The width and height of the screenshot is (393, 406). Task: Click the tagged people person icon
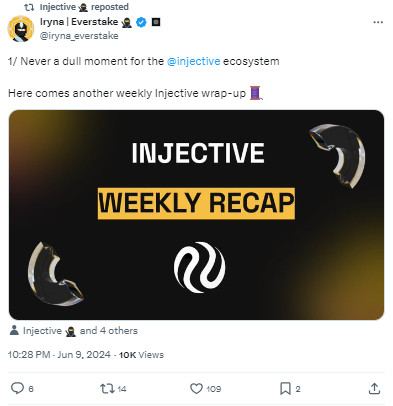[x=14, y=330]
